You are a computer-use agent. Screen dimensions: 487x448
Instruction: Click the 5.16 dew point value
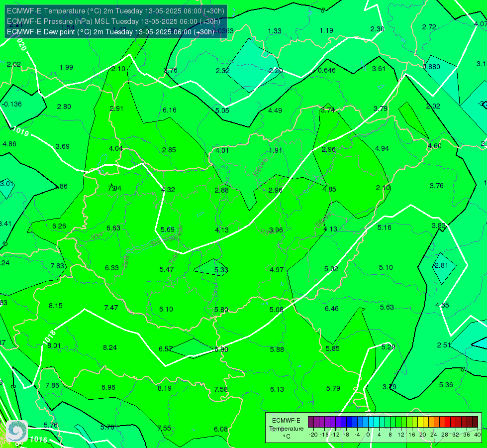click(384, 227)
